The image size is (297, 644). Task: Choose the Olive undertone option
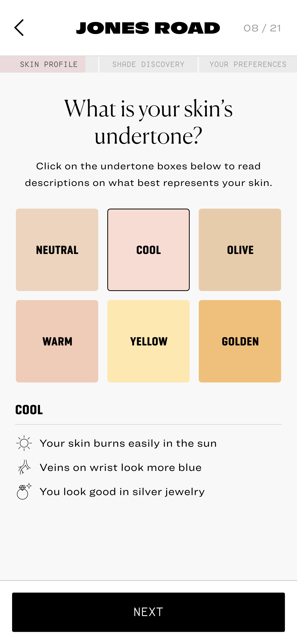[x=240, y=249]
